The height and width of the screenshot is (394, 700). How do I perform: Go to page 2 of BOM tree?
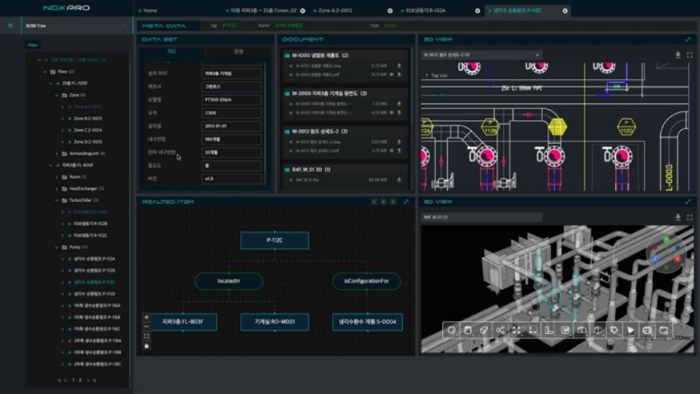pyautogui.click(x=80, y=380)
